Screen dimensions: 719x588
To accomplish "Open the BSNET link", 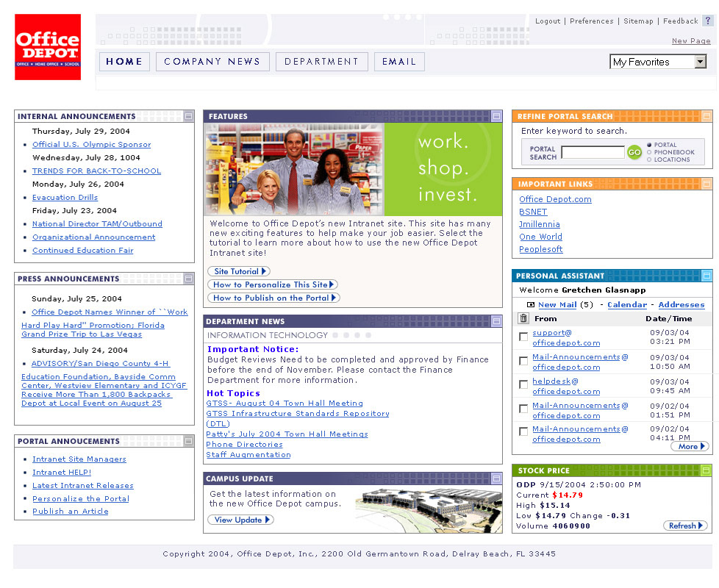I will coord(533,212).
